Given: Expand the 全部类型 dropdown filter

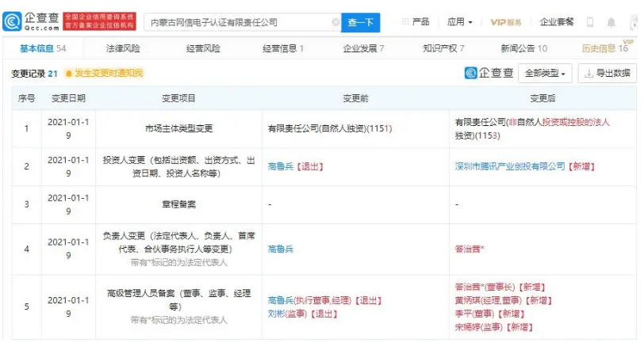Looking at the screenshot, I should click(546, 74).
